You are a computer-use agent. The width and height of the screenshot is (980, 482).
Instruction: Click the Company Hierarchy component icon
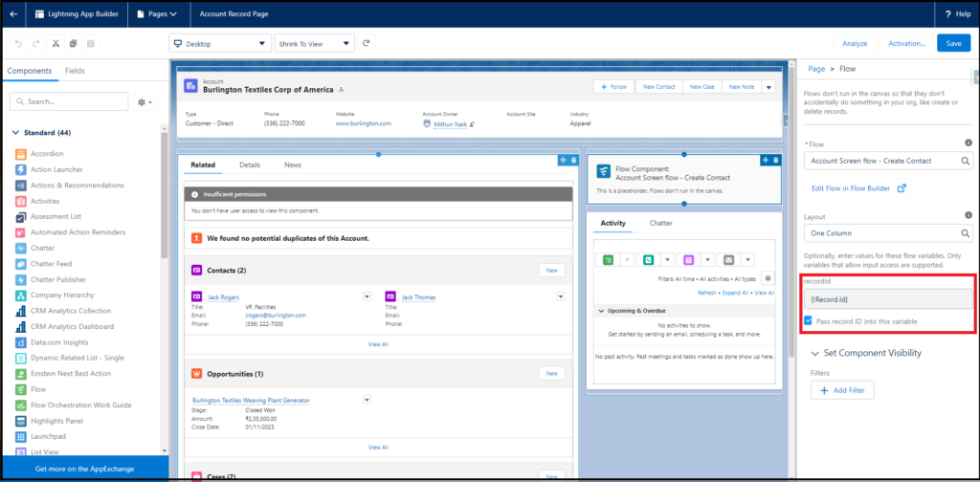pos(20,296)
